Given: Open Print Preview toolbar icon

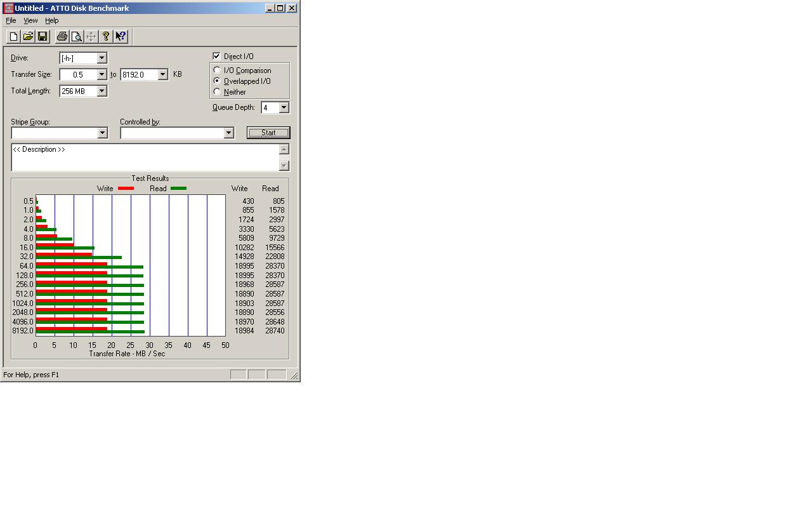Looking at the screenshot, I should click(x=76, y=37).
